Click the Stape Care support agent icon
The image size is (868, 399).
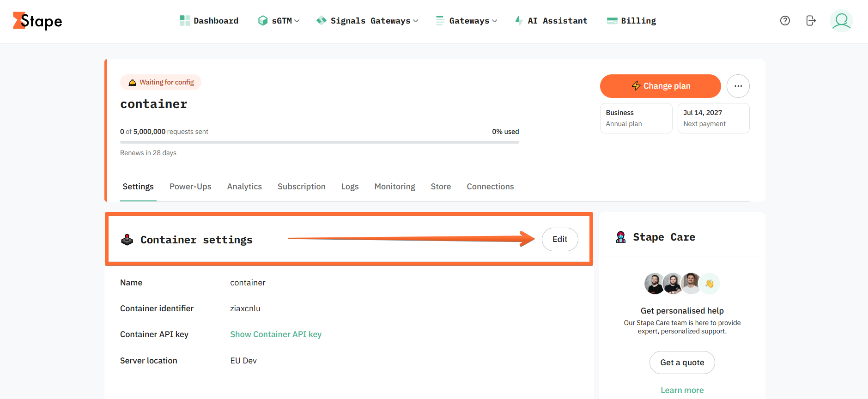621,237
